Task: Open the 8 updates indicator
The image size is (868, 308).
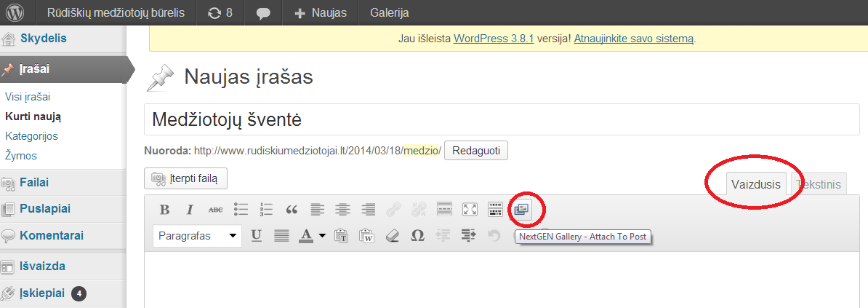Action: [x=220, y=12]
